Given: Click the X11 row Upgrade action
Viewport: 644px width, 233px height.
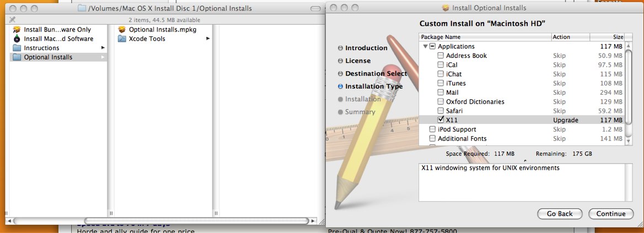Looking at the screenshot, I should pyautogui.click(x=566, y=120).
